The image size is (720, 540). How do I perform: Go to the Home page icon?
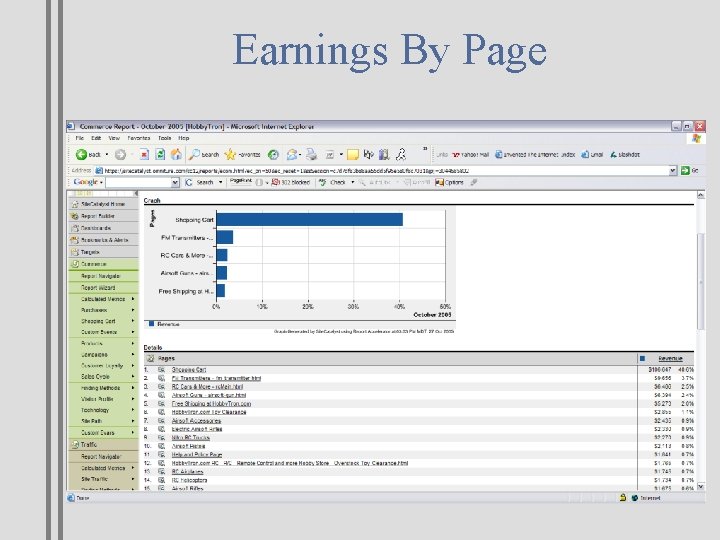[176, 155]
